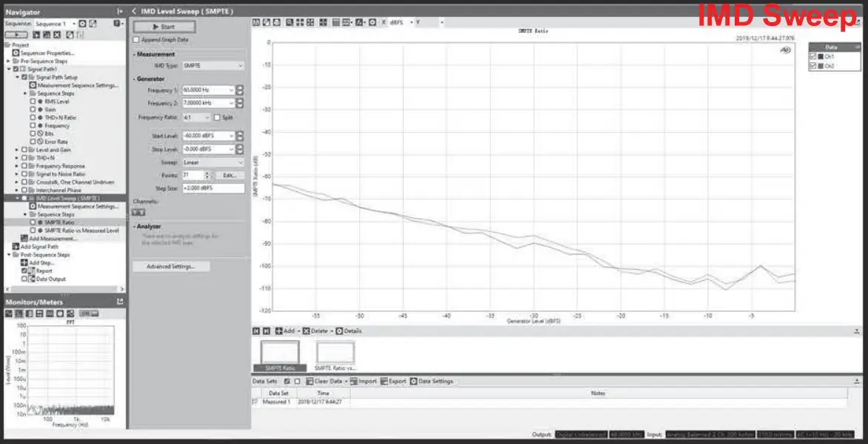The image size is (868, 444).
Task: Click the Start Level spinner control
Action: click(x=240, y=136)
